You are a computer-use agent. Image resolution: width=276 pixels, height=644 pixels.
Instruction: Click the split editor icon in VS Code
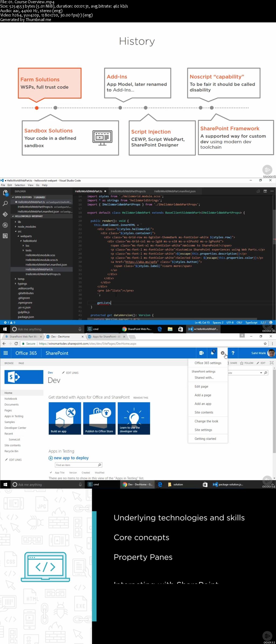pyautogui.click(x=265, y=191)
